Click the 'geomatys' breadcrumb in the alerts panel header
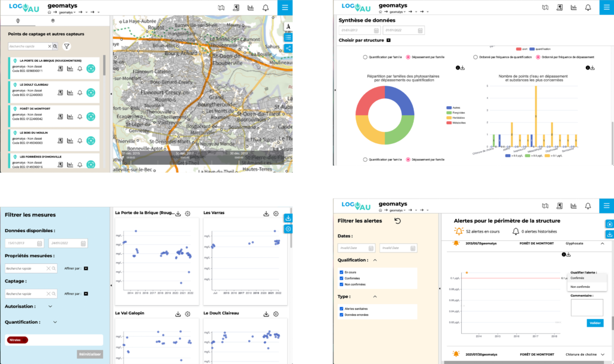Viewport: 614px width, 364px height. coord(396,210)
